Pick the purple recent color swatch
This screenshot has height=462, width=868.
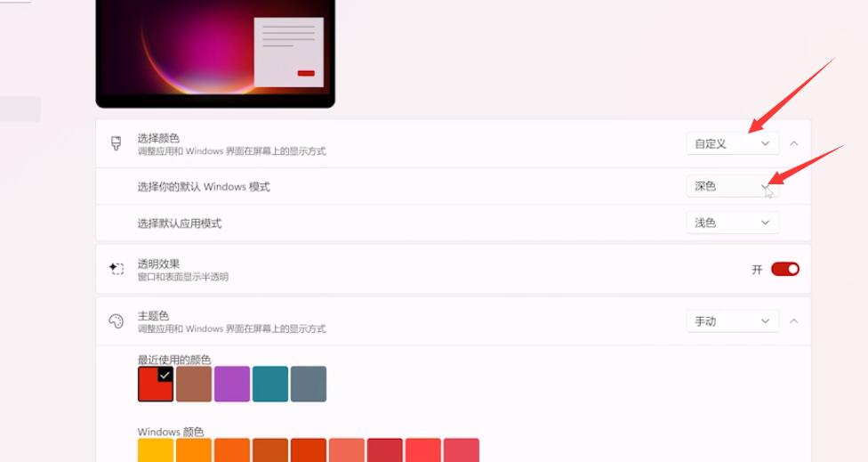(232, 384)
